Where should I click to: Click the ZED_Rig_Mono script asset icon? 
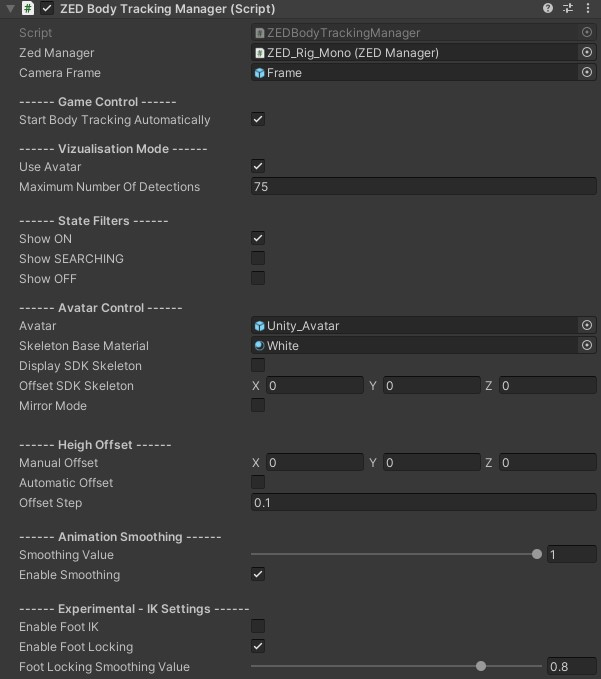[x=259, y=53]
